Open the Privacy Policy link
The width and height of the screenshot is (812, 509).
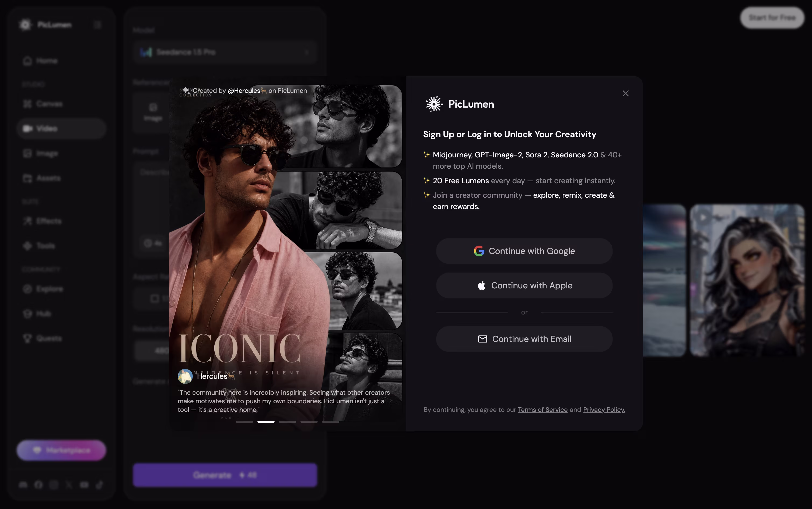click(604, 410)
